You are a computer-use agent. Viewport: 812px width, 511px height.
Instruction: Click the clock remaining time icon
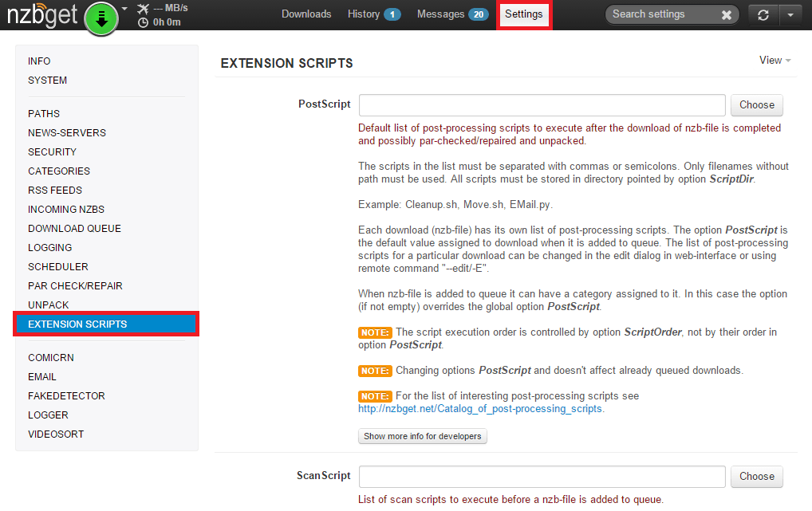pyautogui.click(x=144, y=22)
